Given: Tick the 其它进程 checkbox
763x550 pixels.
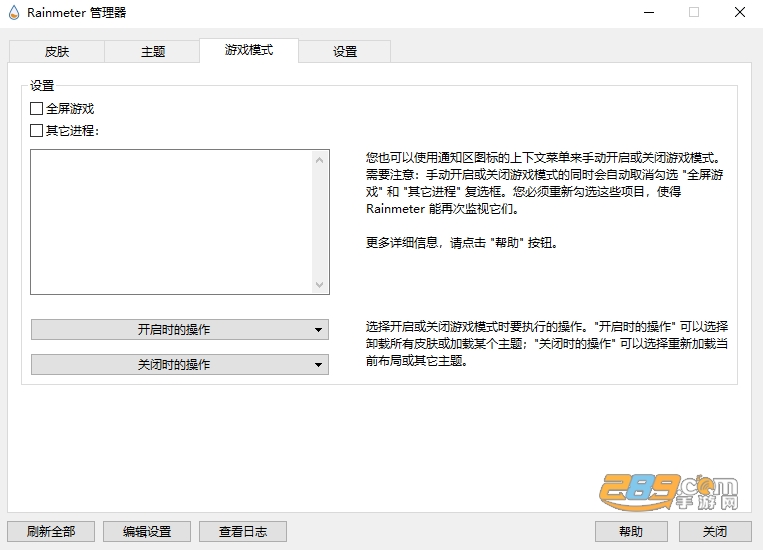Looking at the screenshot, I should (x=36, y=130).
